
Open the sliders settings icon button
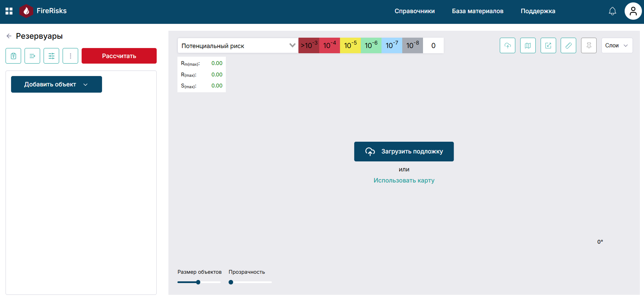(x=52, y=56)
